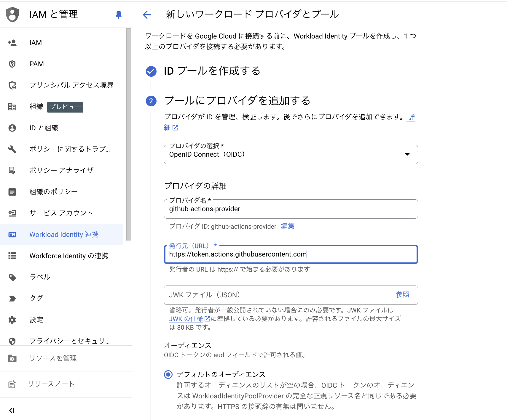Click the リソースを管理 folder gear icon

click(12, 358)
